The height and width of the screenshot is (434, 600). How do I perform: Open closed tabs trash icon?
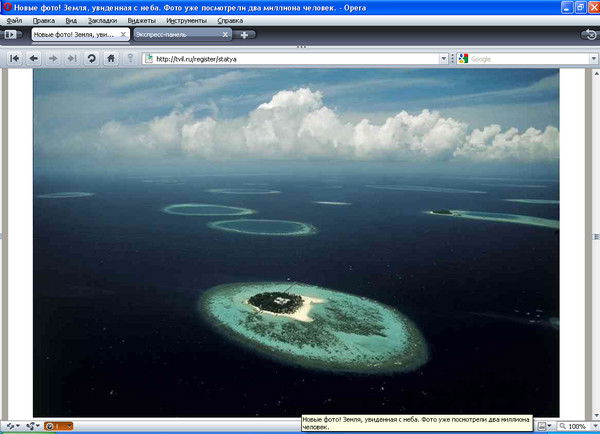590,35
